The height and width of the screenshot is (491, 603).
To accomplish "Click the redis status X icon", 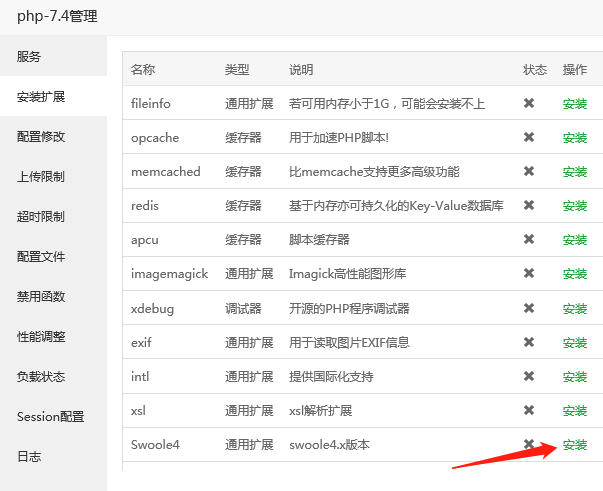I will pos(529,205).
